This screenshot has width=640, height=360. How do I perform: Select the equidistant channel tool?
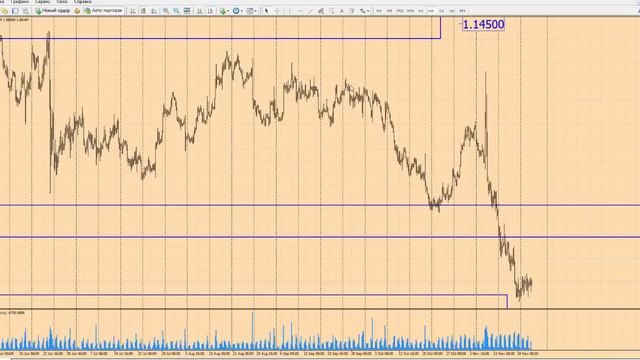click(x=321, y=11)
